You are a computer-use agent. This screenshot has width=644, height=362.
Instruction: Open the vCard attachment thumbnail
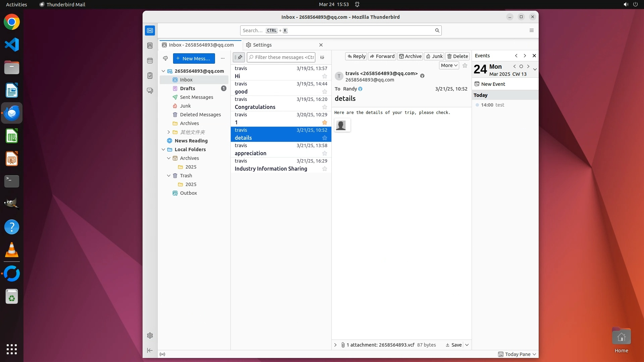[x=342, y=125]
